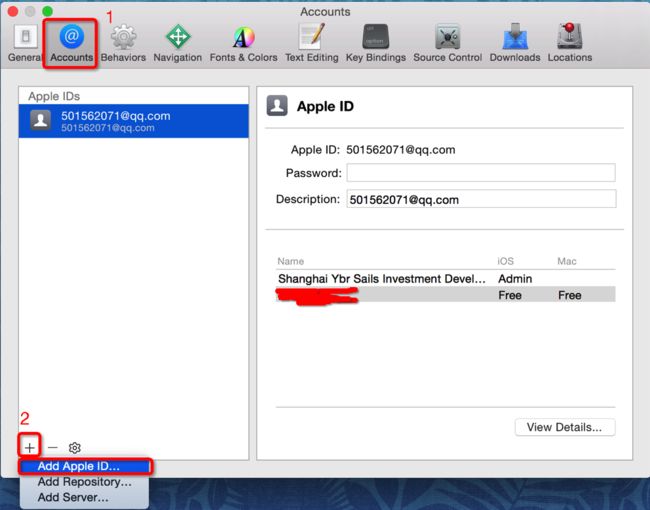Open the Locations preferences pane
Viewport: 650px width, 510px height.
[570, 43]
